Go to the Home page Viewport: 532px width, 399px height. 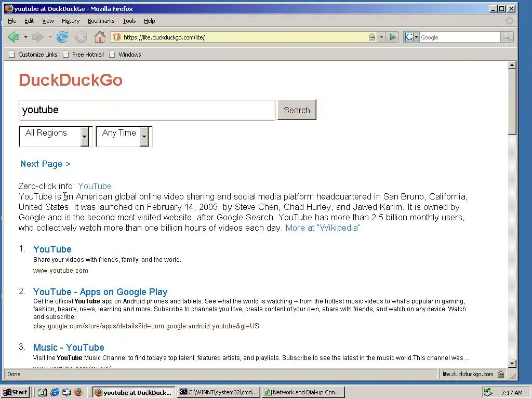99,37
